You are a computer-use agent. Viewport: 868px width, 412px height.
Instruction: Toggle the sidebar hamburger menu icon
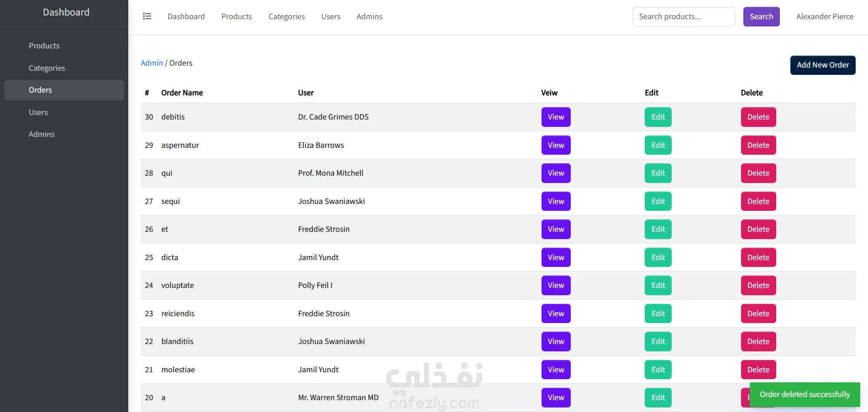pyautogui.click(x=147, y=16)
